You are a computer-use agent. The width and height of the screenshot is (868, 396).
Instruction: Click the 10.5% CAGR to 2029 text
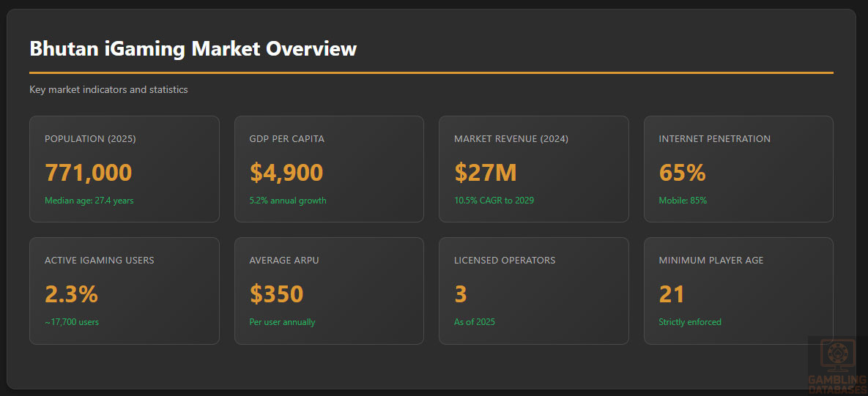[x=494, y=201]
